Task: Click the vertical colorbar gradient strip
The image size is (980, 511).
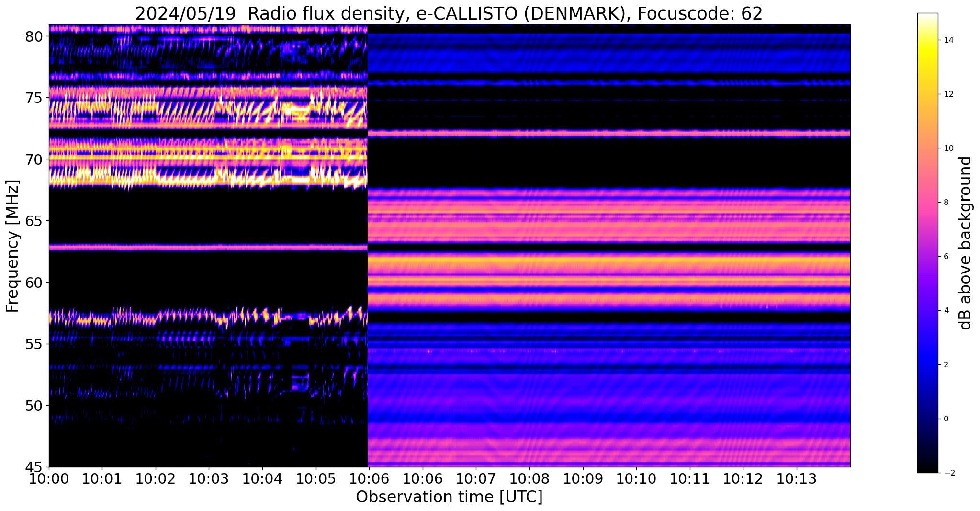Action: (x=928, y=243)
